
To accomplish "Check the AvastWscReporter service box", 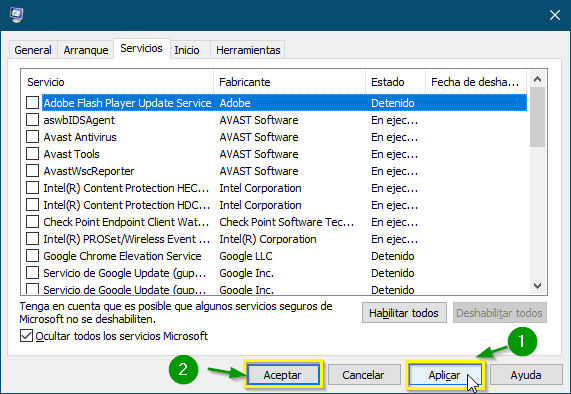I will point(32,170).
